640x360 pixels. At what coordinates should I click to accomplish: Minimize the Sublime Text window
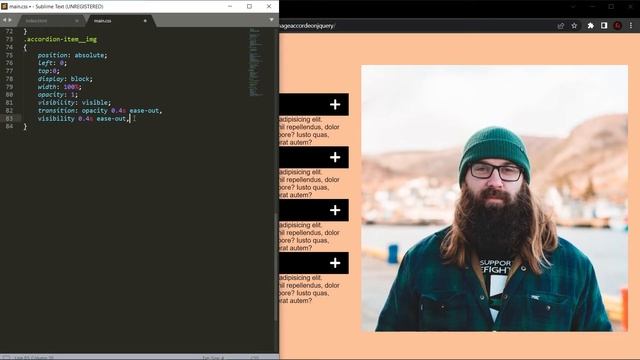tap(230, 7)
